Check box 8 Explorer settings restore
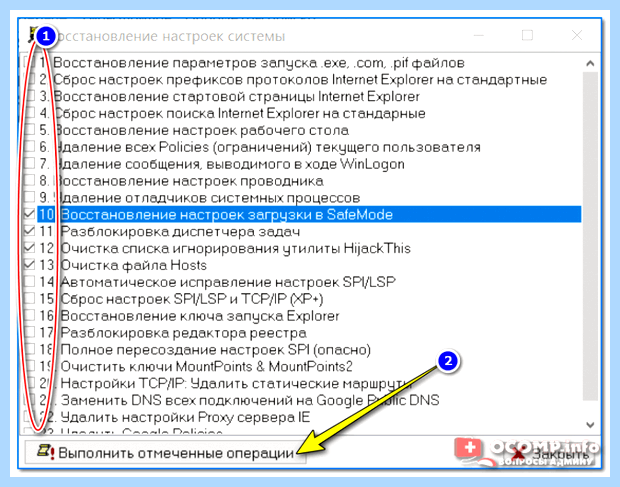The width and height of the screenshot is (620, 487). pyautogui.click(x=29, y=181)
